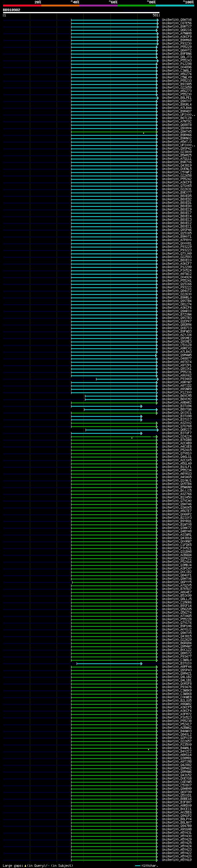Select hit label UniRef100_P55234
Image resolution: width=197 pixels, height=868 pixels.
[177, 471]
